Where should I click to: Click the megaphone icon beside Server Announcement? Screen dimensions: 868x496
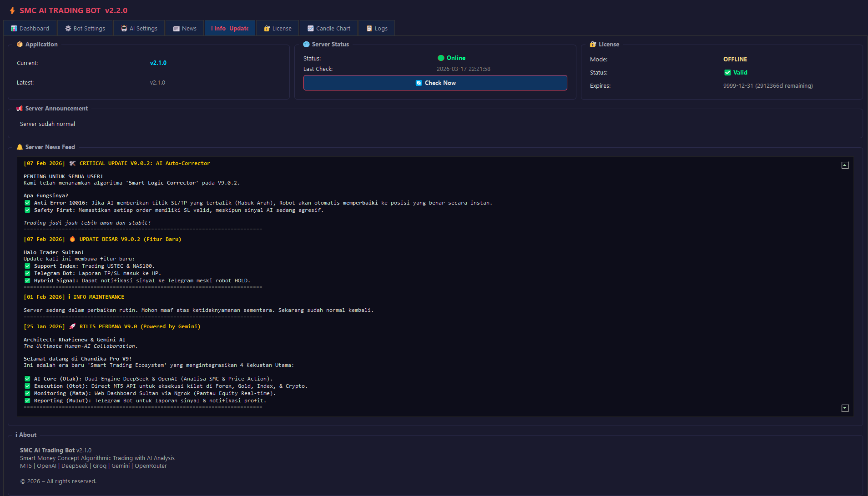[20, 108]
